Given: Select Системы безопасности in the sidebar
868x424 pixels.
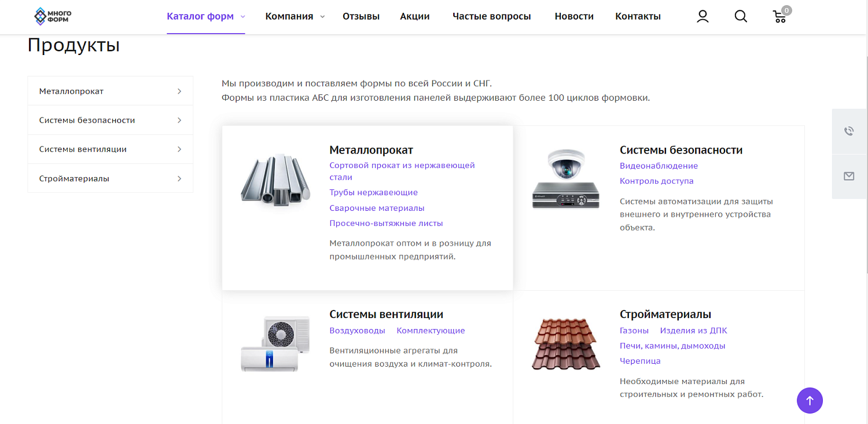Looking at the screenshot, I should 86,120.
